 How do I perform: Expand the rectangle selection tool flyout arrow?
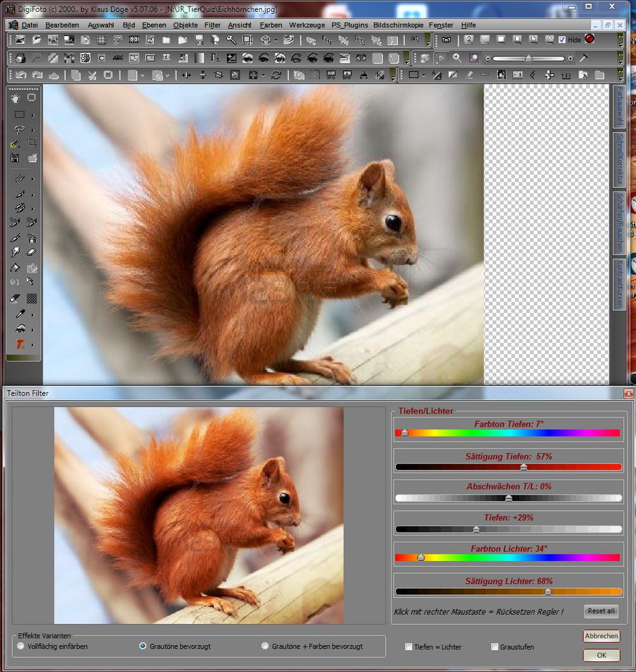pyautogui.click(x=33, y=114)
